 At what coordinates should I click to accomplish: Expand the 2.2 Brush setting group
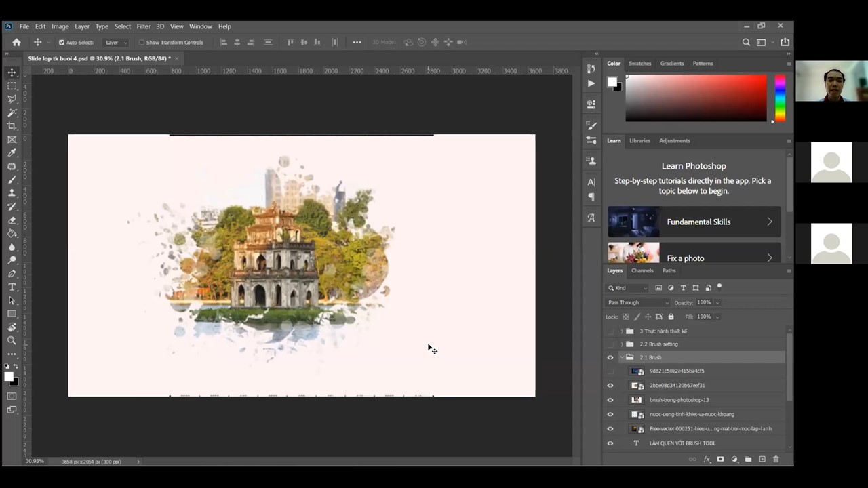(622, 344)
